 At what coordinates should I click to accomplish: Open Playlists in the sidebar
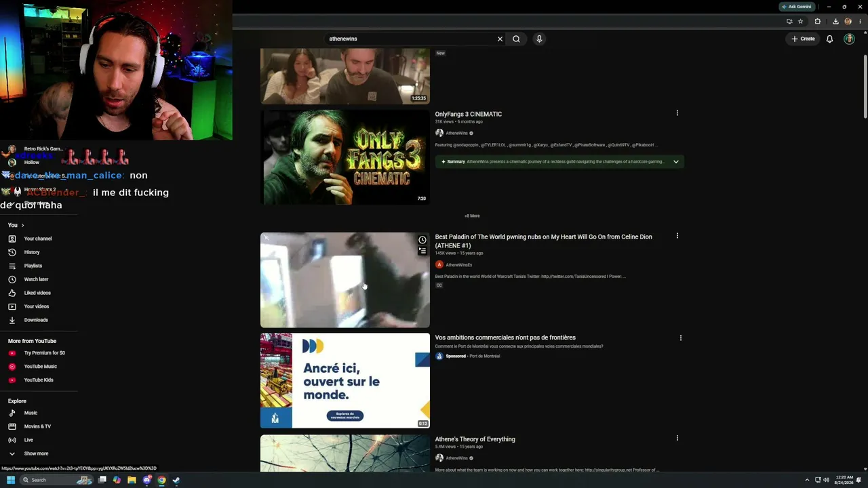tap(33, 266)
